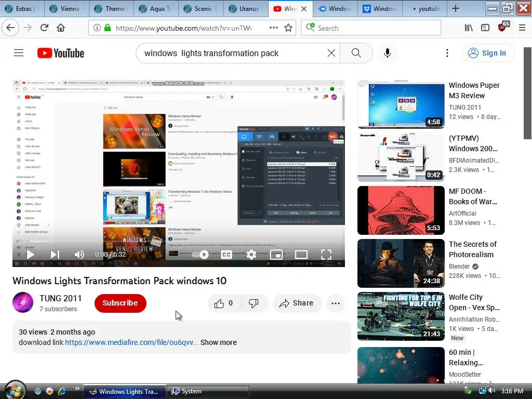
Task: Open Windows Puper M3 Review thumbnail
Action: tap(401, 104)
